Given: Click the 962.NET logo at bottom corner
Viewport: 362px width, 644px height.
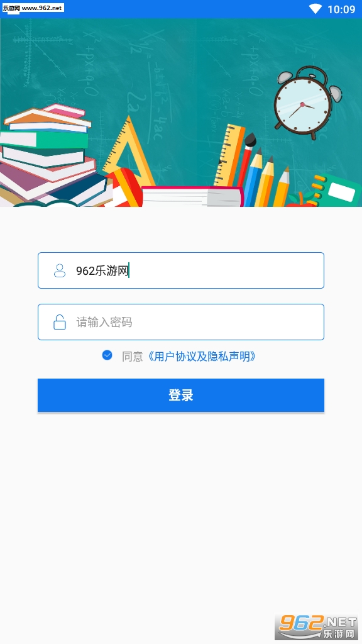Looking at the screenshot, I should [x=317, y=627].
